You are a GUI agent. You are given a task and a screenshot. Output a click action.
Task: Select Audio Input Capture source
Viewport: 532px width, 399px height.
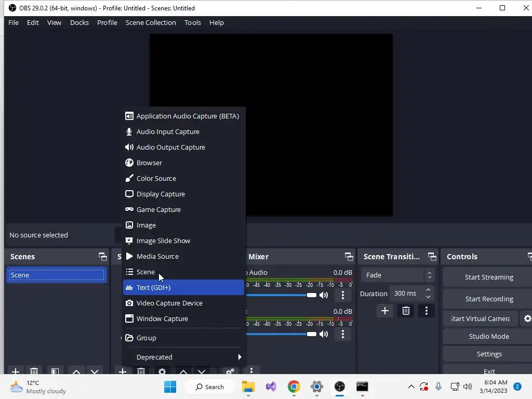183,131
